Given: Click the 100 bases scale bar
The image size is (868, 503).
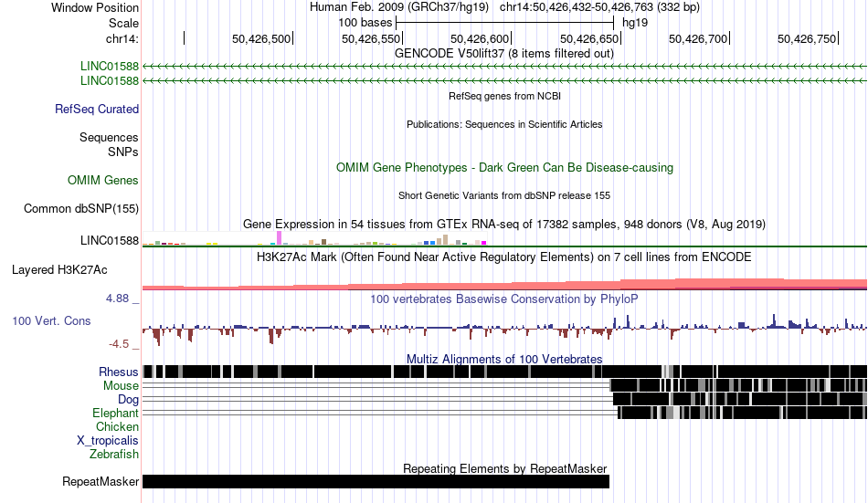Looking at the screenshot, I should (505, 23).
